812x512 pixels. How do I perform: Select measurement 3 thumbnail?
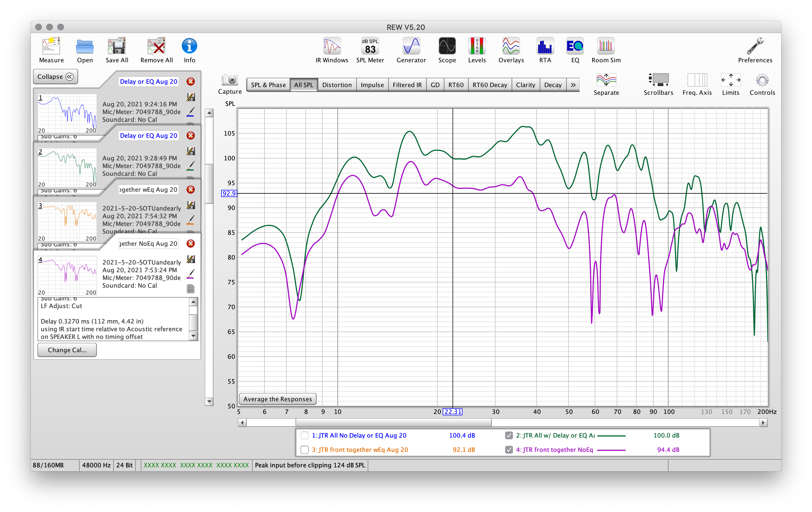tap(67, 222)
